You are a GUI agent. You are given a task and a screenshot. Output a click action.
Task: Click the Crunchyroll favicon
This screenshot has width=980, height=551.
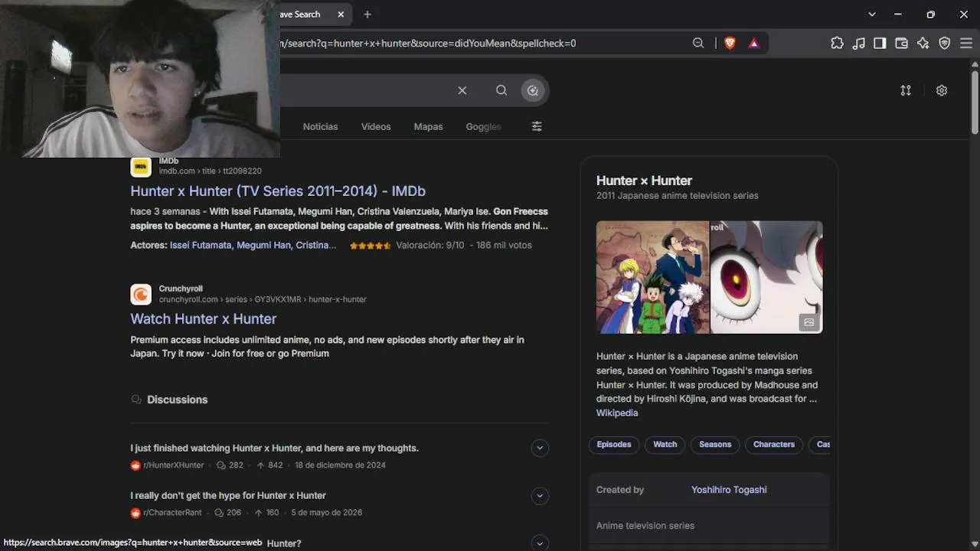point(141,295)
